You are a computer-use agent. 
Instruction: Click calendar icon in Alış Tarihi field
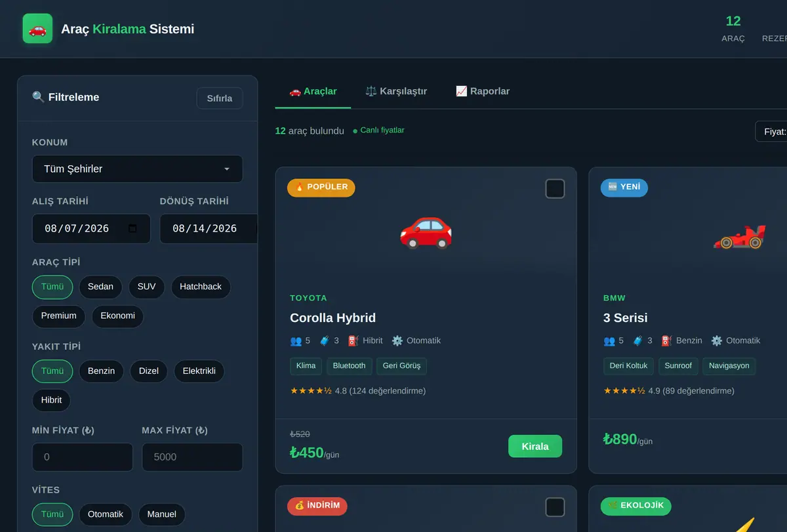(132, 228)
